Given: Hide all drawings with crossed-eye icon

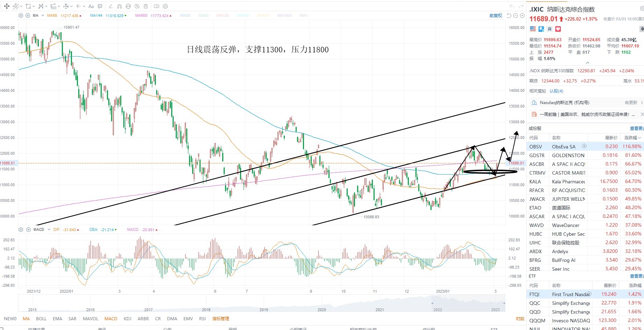Looking at the screenshot, I should (137, 6).
